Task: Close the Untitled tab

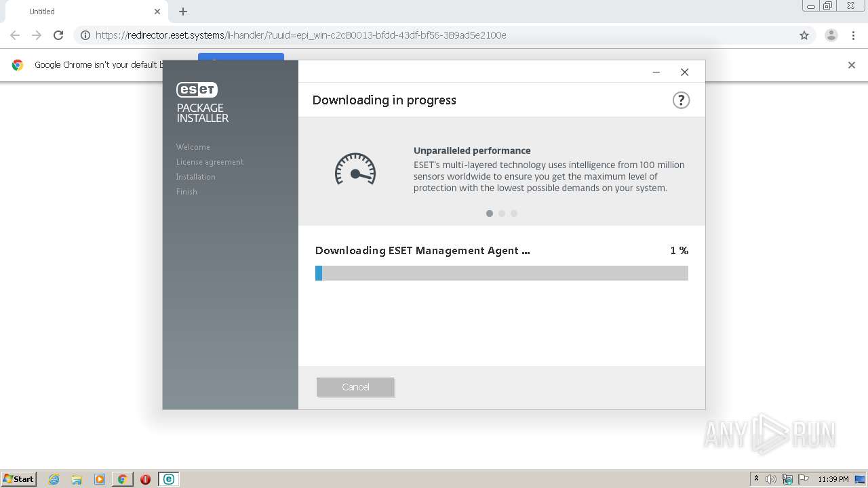Action: [x=157, y=12]
